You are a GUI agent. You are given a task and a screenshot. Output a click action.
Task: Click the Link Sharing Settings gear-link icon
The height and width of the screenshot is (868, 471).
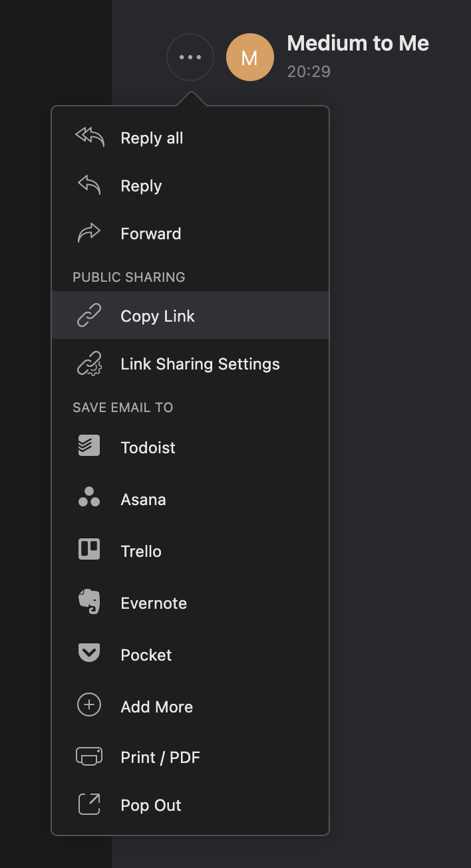(x=89, y=364)
